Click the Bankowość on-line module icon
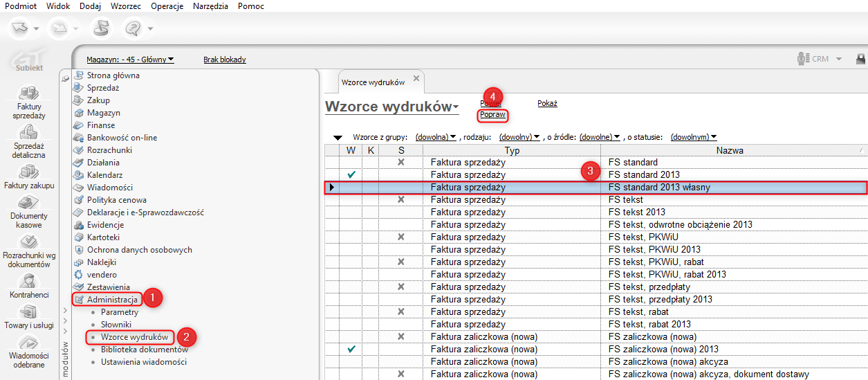This screenshot has height=380, width=868. (x=79, y=138)
